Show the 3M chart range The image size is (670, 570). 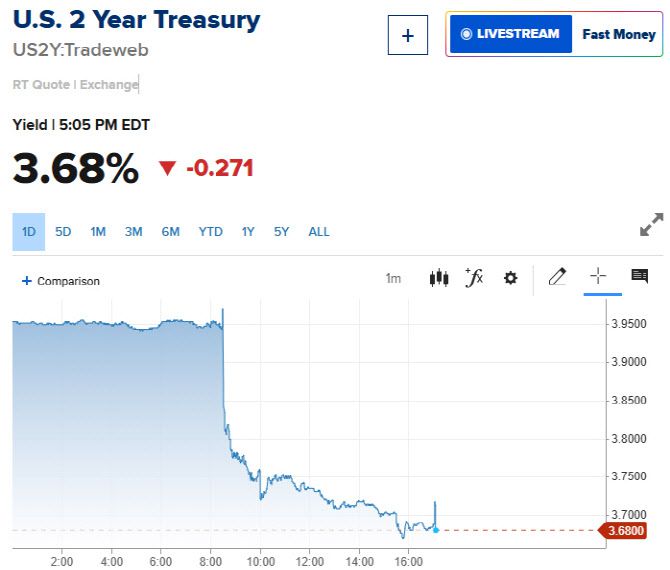pos(133,232)
